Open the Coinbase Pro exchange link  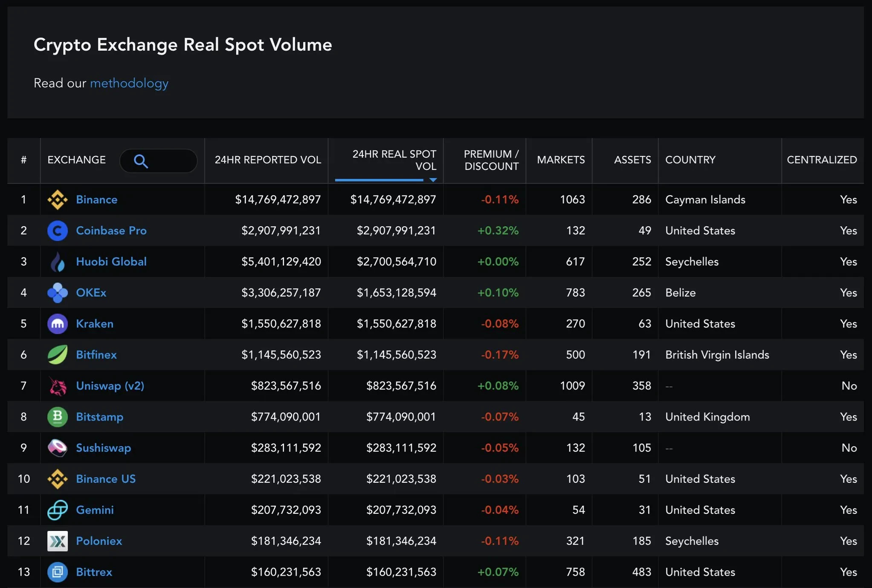point(111,231)
